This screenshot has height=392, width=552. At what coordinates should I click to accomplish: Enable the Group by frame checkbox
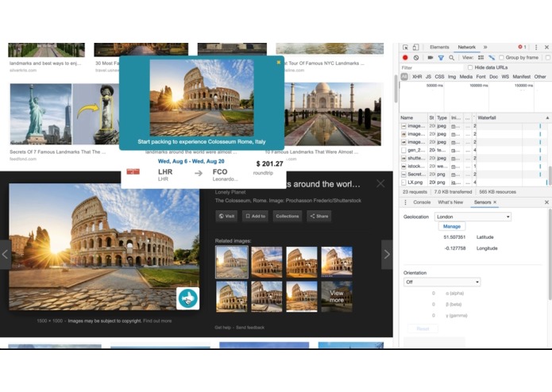click(x=501, y=57)
